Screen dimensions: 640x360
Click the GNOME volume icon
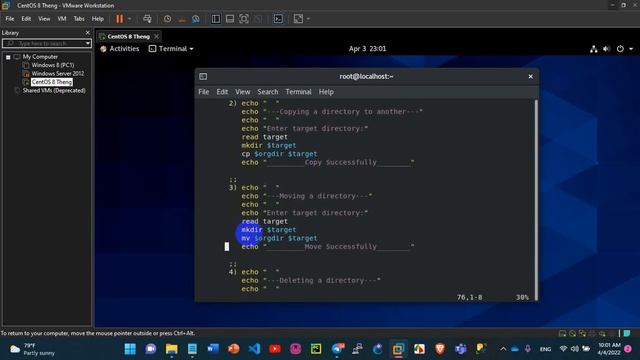coord(607,49)
